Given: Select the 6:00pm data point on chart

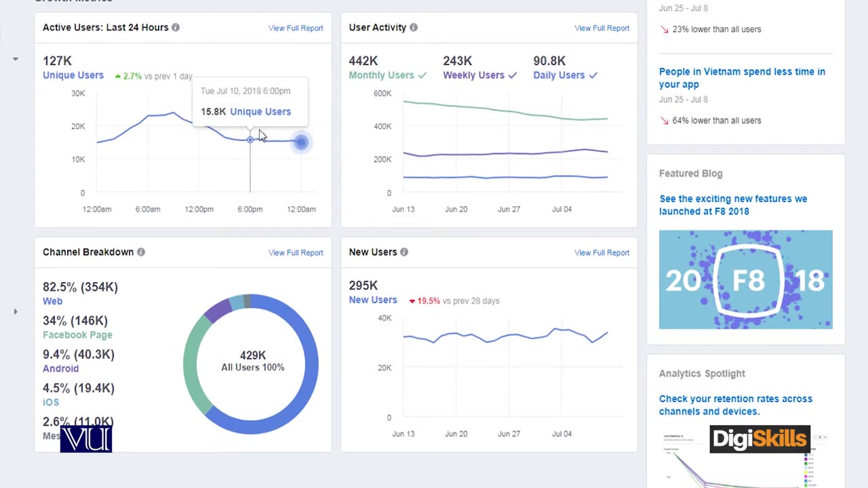Looking at the screenshot, I should (x=250, y=140).
